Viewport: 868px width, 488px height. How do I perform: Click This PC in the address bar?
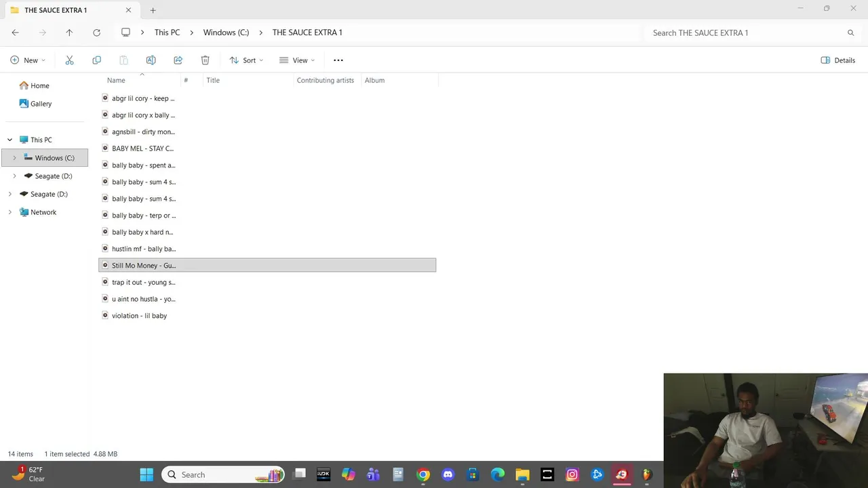167,33
